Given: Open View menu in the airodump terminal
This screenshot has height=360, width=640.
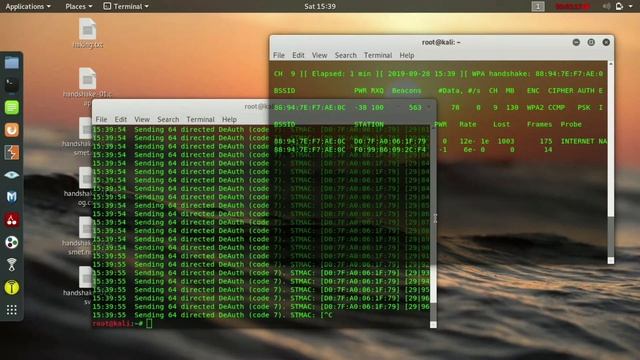Looking at the screenshot, I should coord(319,55).
